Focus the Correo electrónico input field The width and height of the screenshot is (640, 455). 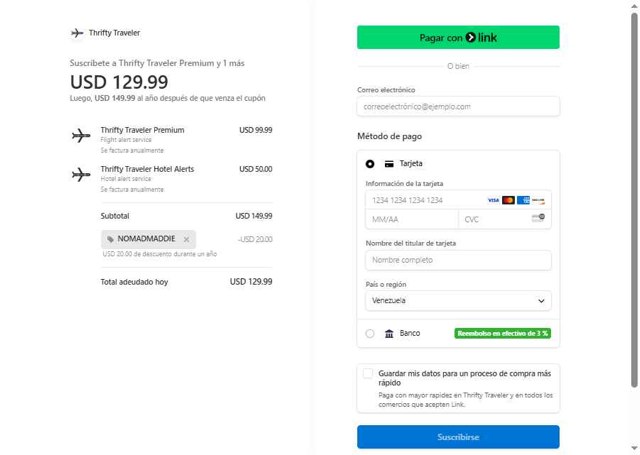[458, 107]
